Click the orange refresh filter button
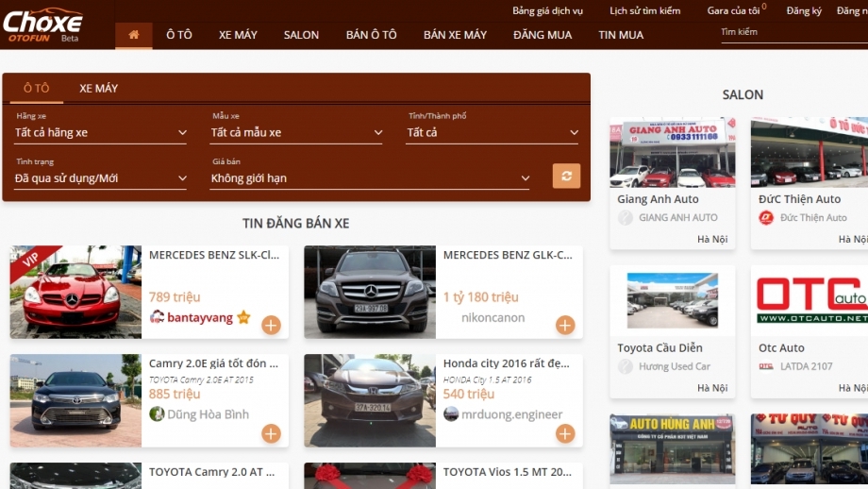Screen dimensions: 868x489 [x=566, y=177]
